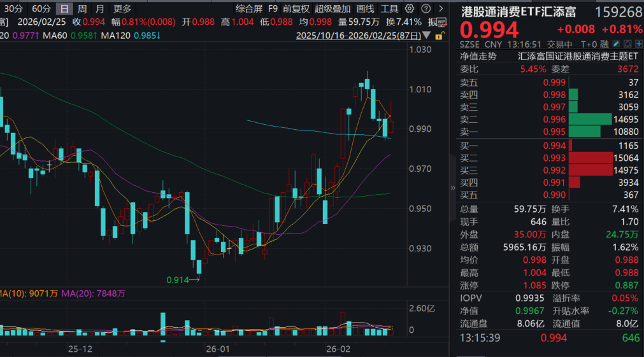Expand toolbar with right chevron arrow
The image size is (644, 357).
[441, 8]
